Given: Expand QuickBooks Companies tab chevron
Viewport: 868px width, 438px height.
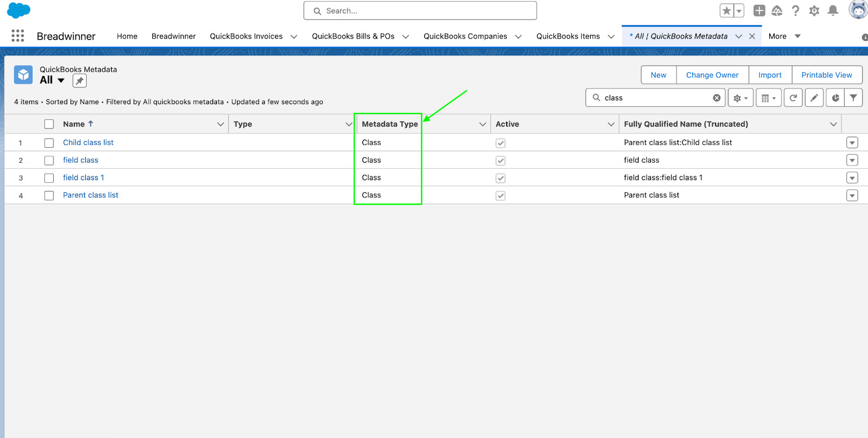Looking at the screenshot, I should [x=518, y=36].
